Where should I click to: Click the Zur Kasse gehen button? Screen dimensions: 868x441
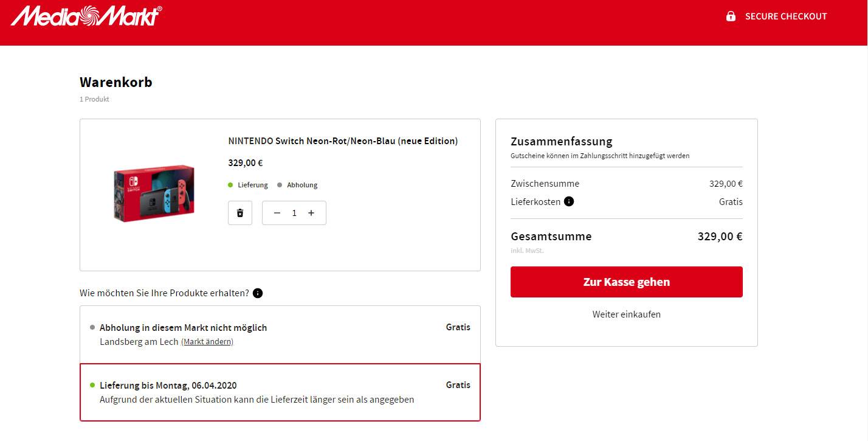point(627,282)
